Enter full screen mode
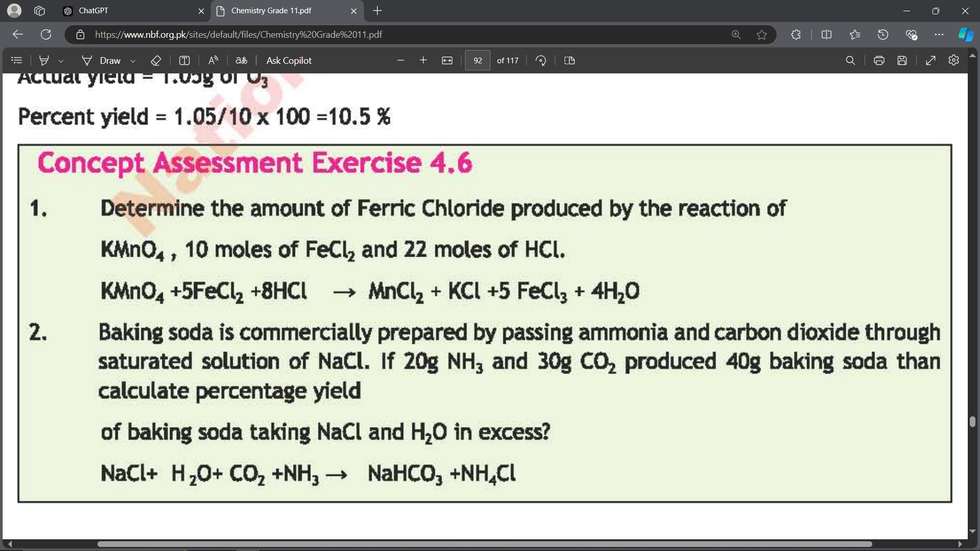The width and height of the screenshot is (980, 551). point(930,60)
